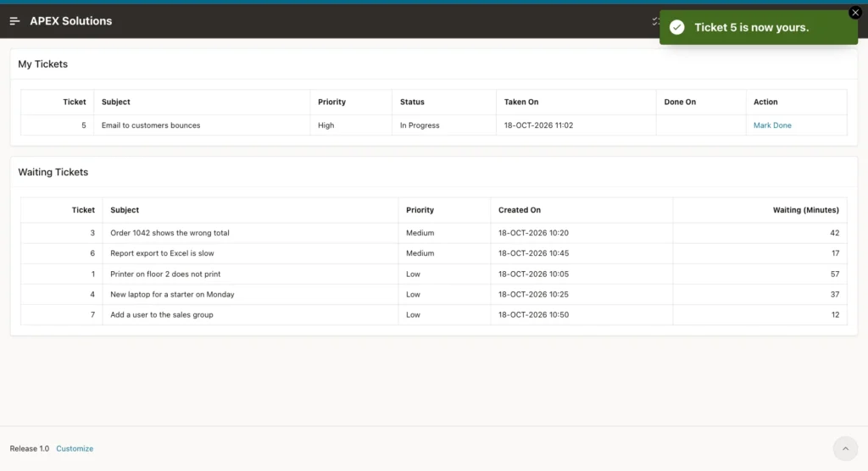Click the Status column header
Image resolution: width=868 pixels, height=471 pixels.
pos(412,102)
